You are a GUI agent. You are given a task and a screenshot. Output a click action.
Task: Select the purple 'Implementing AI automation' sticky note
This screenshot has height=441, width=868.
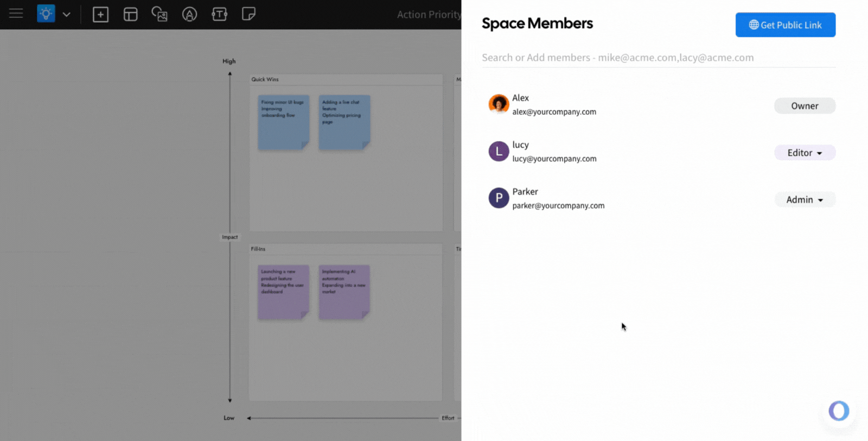[344, 292]
